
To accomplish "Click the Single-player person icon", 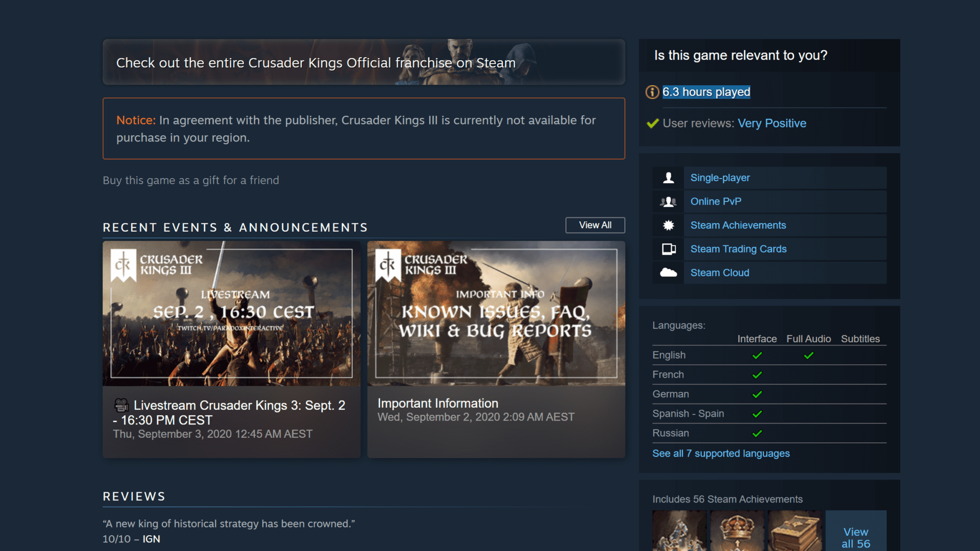I will (668, 178).
